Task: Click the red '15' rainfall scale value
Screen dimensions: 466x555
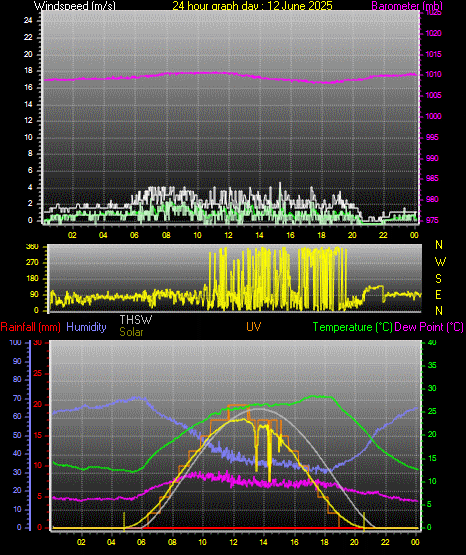Action: pos(37,435)
